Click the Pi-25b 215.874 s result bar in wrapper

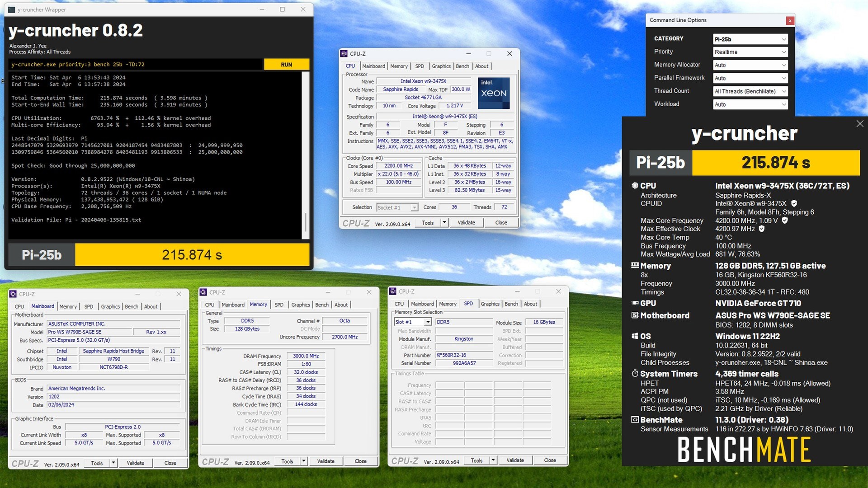(159, 255)
